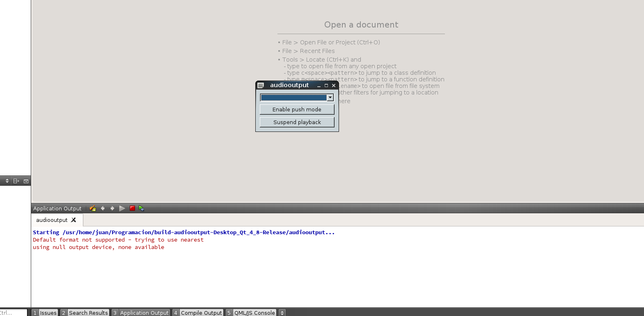Open the audio device combo box
Viewport: 644px width, 316px height.
[x=330, y=97]
